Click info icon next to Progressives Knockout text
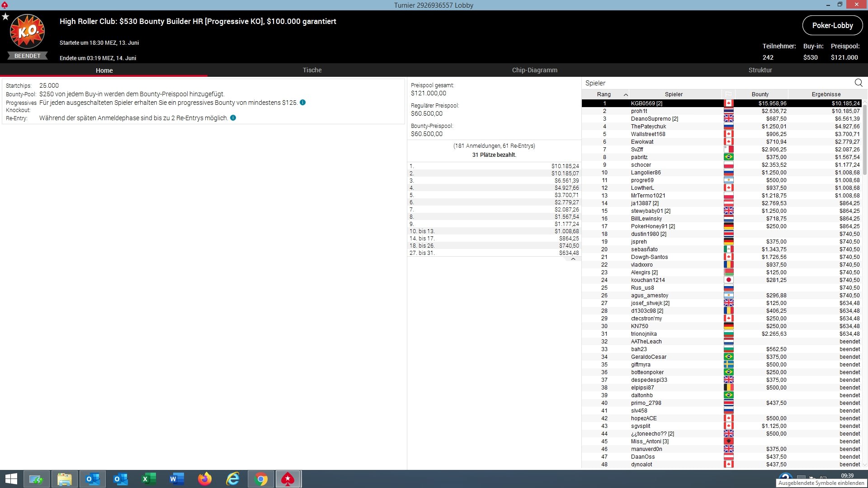Screen dimensions: 868x488 tap(303, 103)
